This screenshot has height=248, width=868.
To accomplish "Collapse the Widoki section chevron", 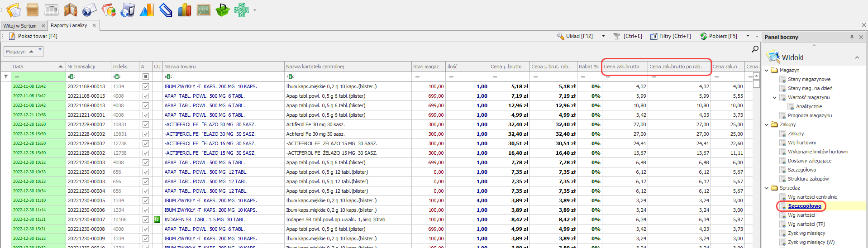I will 857,57.
